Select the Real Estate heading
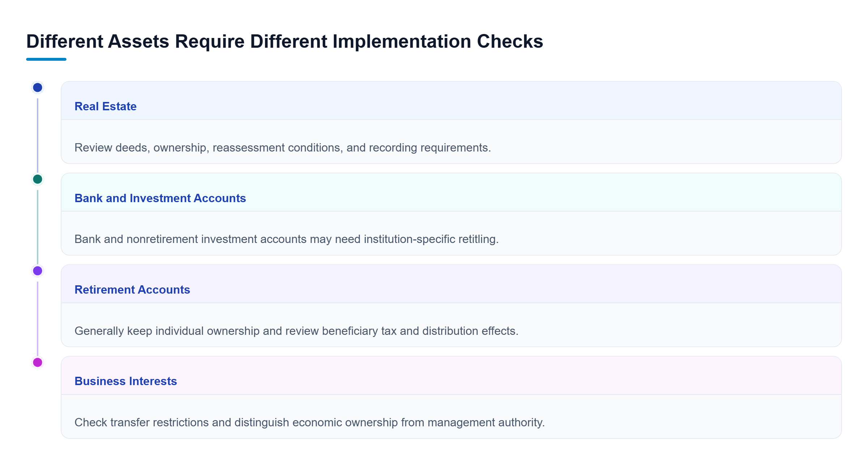 coord(106,106)
